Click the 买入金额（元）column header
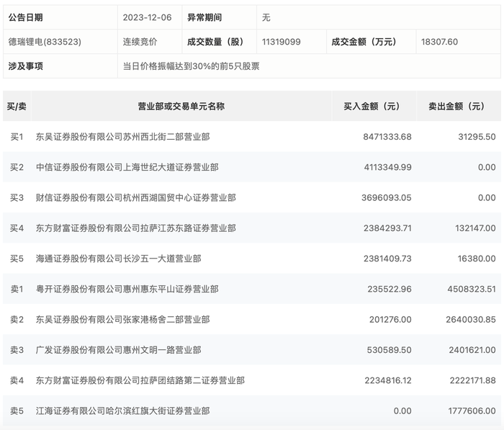This screenshot has height=430, width=504. point(372,106)
